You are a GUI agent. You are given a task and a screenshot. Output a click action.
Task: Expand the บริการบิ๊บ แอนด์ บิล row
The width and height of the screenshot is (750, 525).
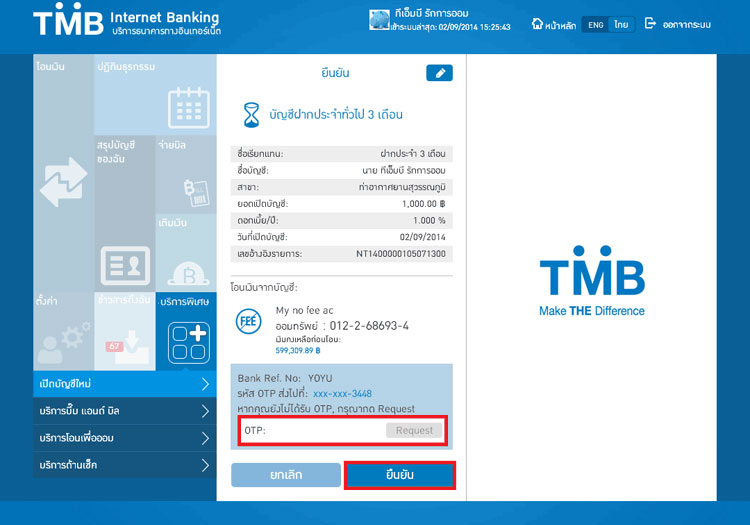(x=122, y=411)
